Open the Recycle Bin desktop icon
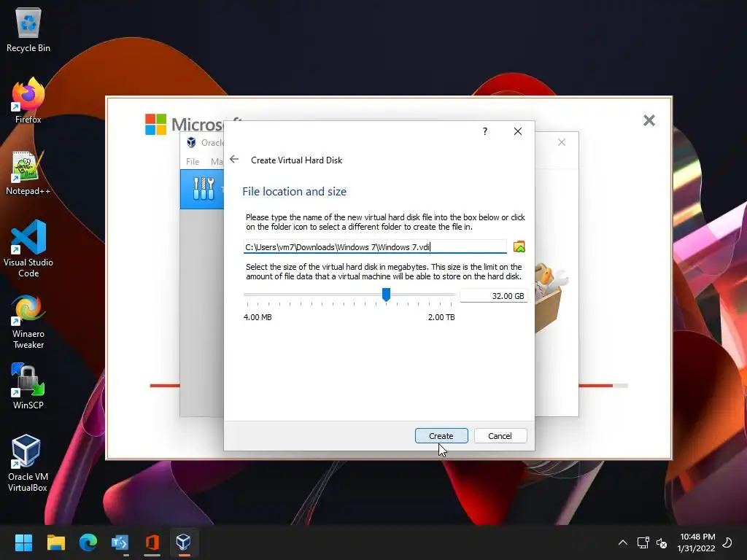747x560 pixels. pos(28,29)
